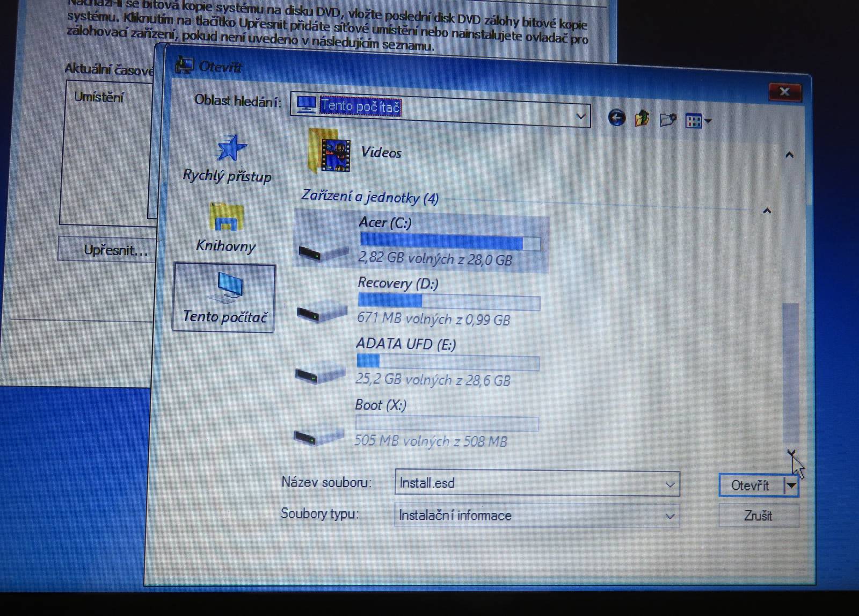Click '2,82 GB volných z 28,0 GB' text

pyautogui.click(x=435, y=259)
